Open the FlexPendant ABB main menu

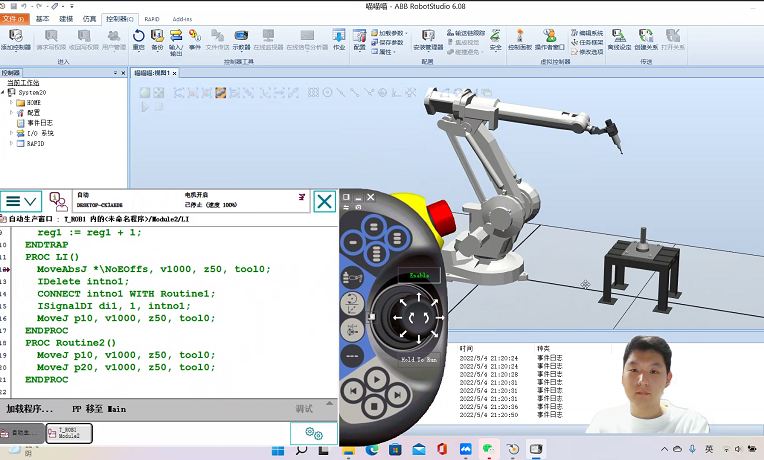pos(21,201)
